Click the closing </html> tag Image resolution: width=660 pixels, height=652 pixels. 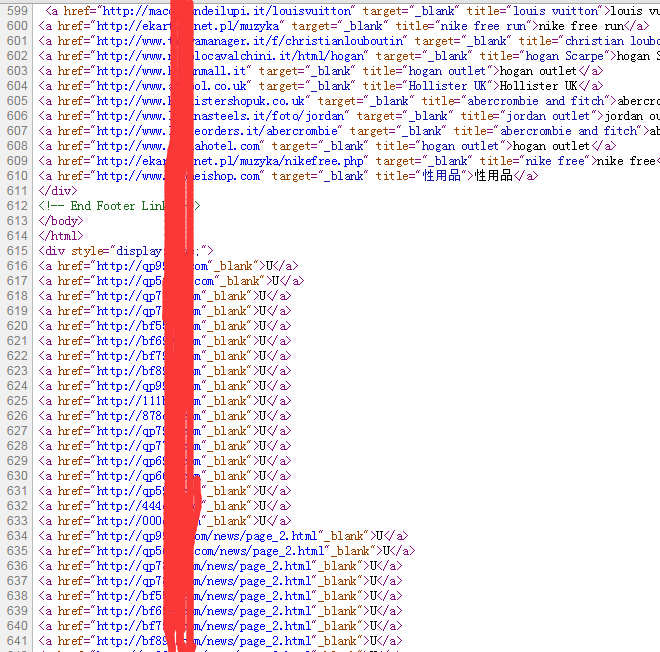click(x=61, y=236)
